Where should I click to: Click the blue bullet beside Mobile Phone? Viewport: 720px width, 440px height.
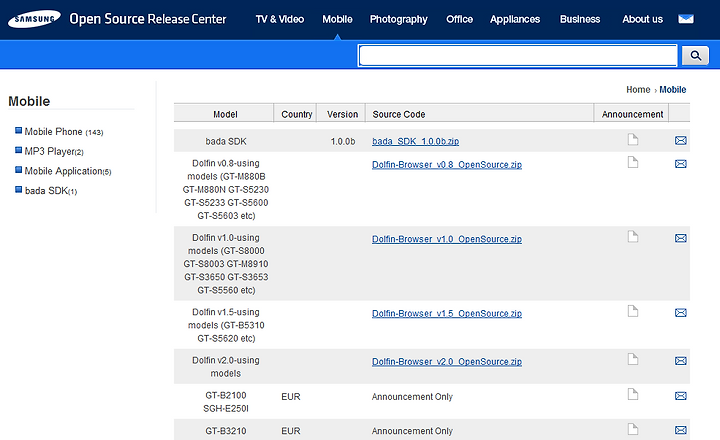pos(18,130)
